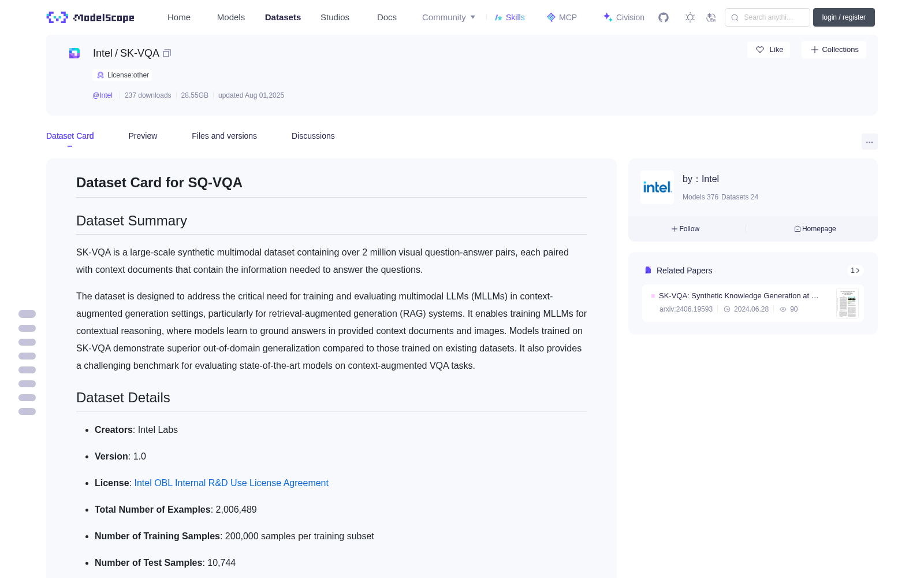
Task: Copy the Intel/SK-VQA dataset name
Action: (167, 53)
